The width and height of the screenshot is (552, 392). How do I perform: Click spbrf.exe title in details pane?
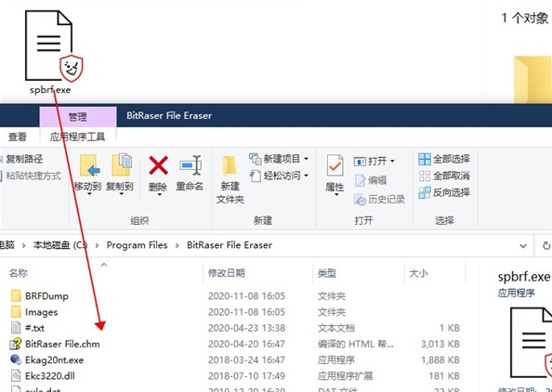[x=524, y=277]
